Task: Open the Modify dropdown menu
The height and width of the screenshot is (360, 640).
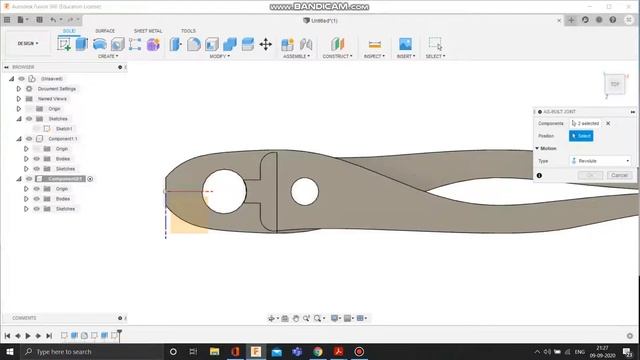Action: coord(220,56)
